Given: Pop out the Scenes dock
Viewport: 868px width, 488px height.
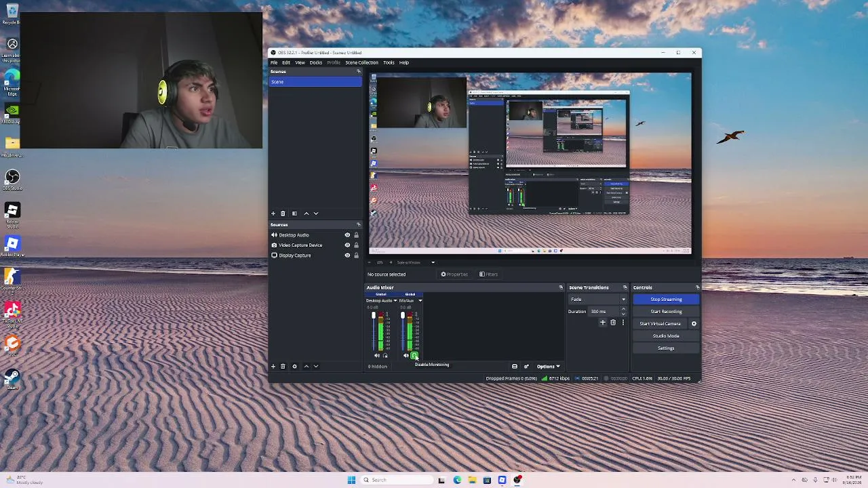Looking at the screenshot, I should pos(359,71).
